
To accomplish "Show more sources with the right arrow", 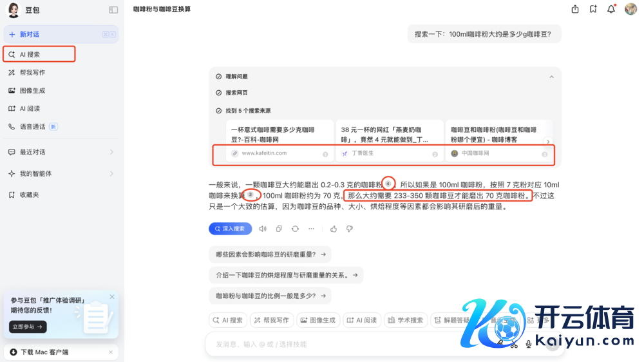I will point(548,142).
